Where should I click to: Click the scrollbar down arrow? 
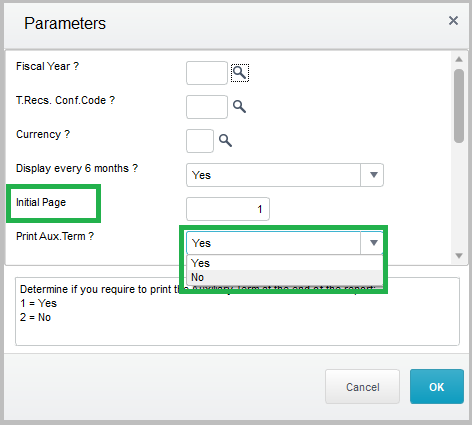tap(459, 256)
